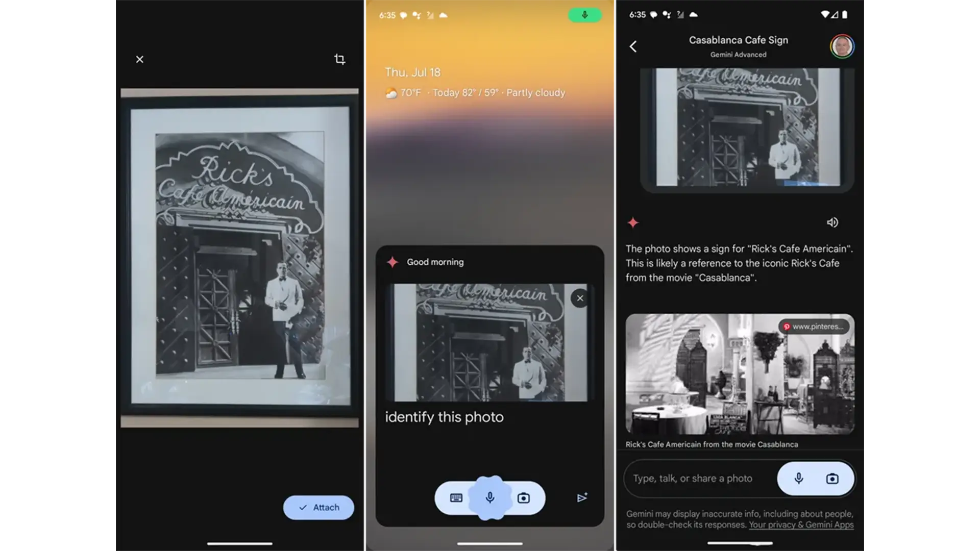Open the attached photo in the Gemini overlay
The width and height of the screenshot is (980, 551).
489,342
